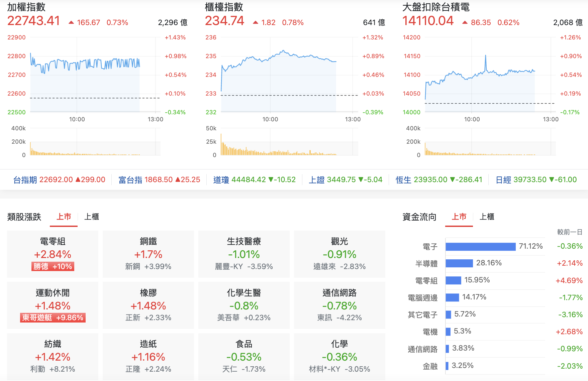The image size is (588, 381).
Task: Click 資金流向 section heading
Action: [419, 217]
